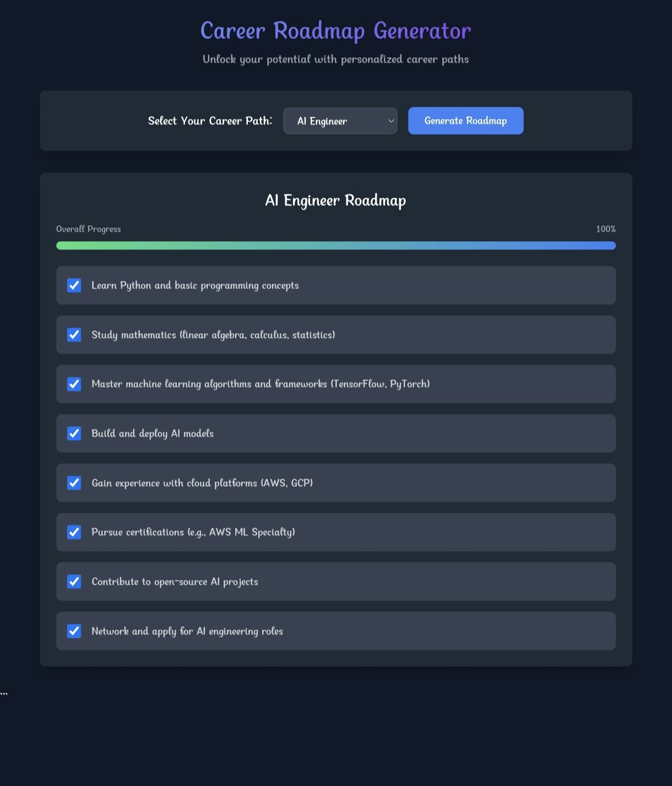Uncheck the Learn Python checkbox

pos(74,285)
